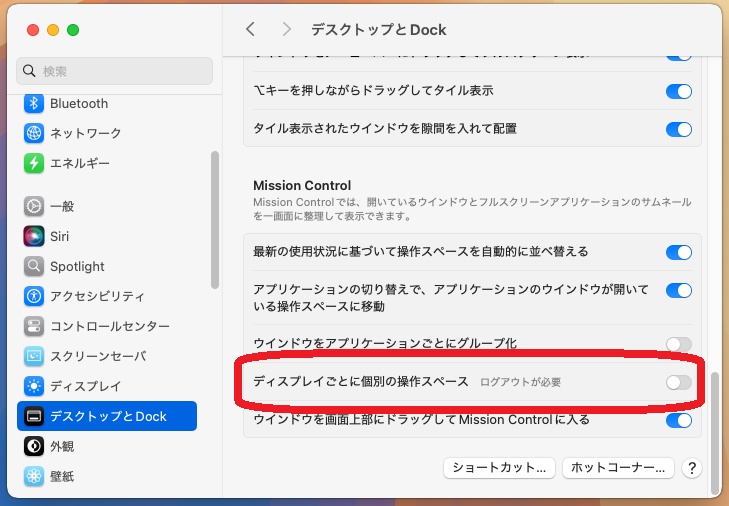Viewport: 729px width, 506px height.
Task: Click the 外観 appearance icon
Action: click(33, 446)
